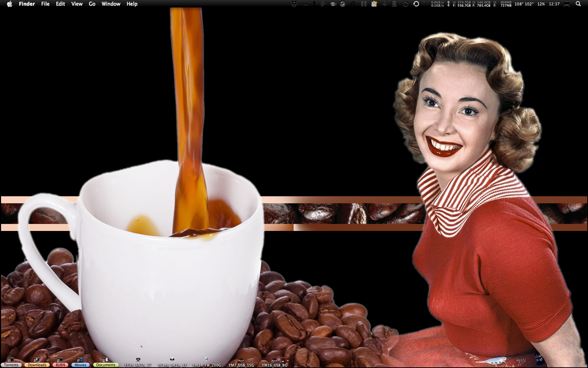Click the paw print menu bar icon
This screenshot has height=368, width=588.
point(353,4)
